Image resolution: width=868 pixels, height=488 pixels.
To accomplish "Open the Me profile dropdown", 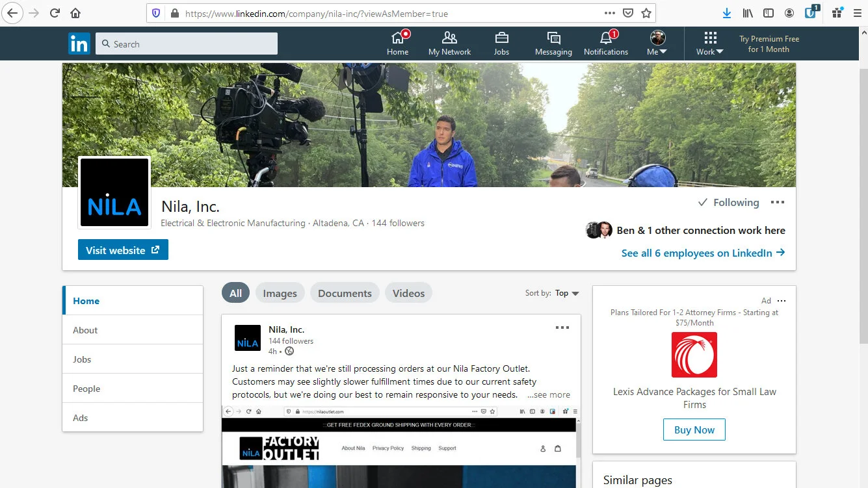I will coord(657,44).
